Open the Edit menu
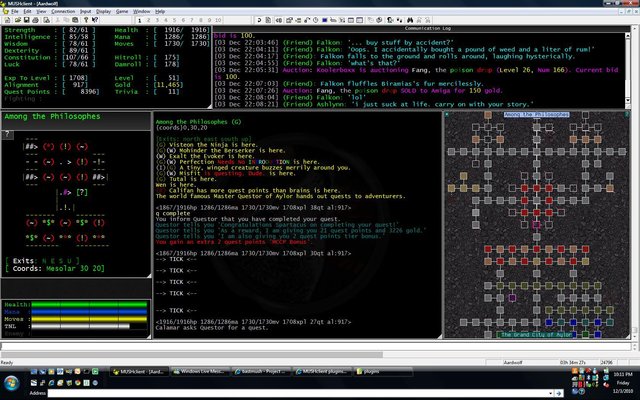Screen dimensions: 640x400 coord(27,11)
